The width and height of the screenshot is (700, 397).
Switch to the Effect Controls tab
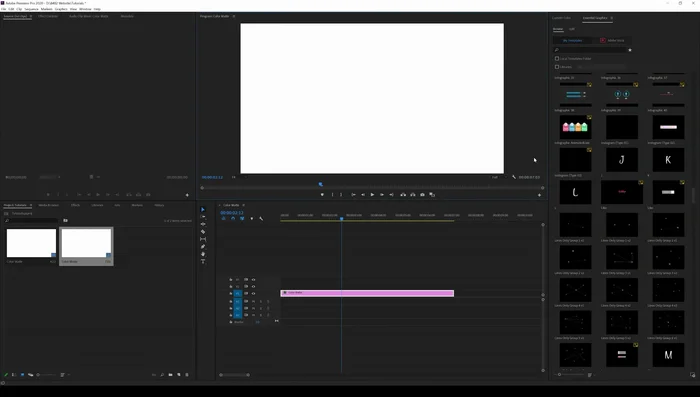pyautogui.click(x=48, y=17)
